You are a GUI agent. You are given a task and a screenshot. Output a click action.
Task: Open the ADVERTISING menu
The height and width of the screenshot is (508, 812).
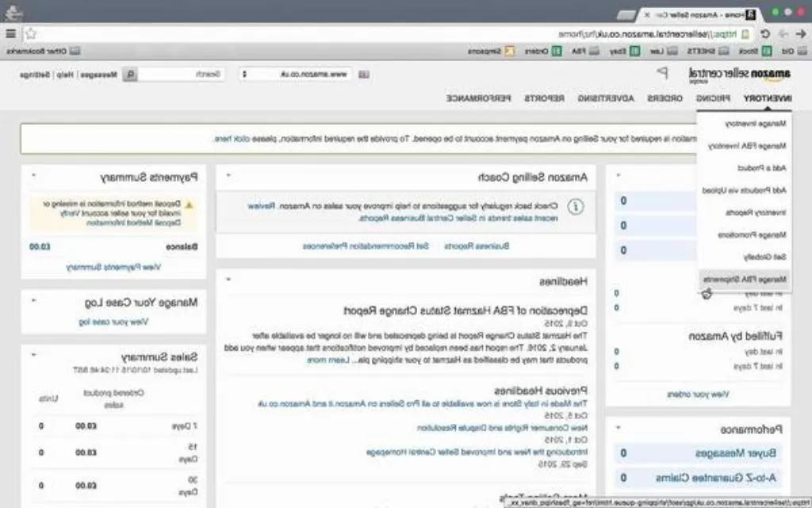(x=605, y=98)
